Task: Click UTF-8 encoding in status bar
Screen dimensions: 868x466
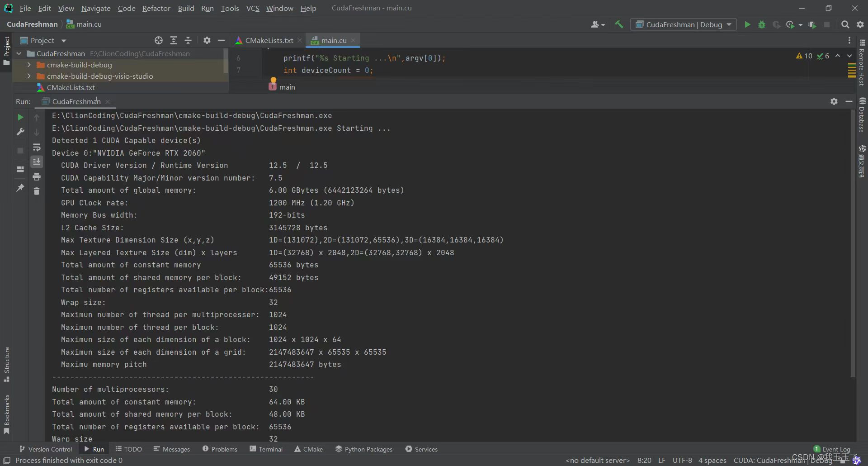Action: point(682,460)
